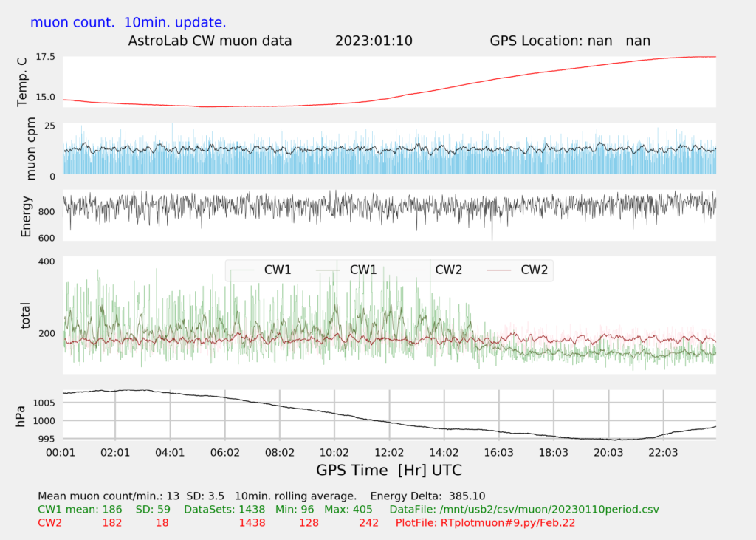Select the "muon cpm" axis label
Image resolution: width=756 pixels, height=540 pixels.
click(x=31, y=149)
